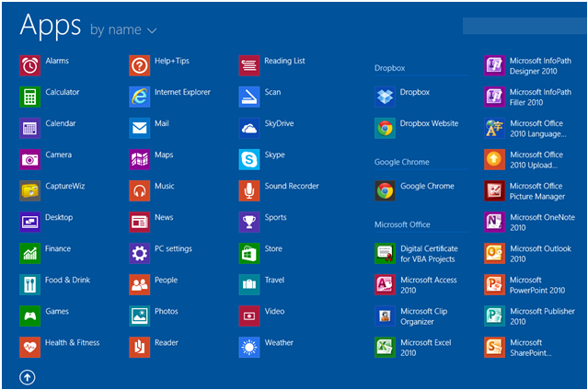Open CaptureWiz app icon
The image size is (588, 390).
[30, 191]
